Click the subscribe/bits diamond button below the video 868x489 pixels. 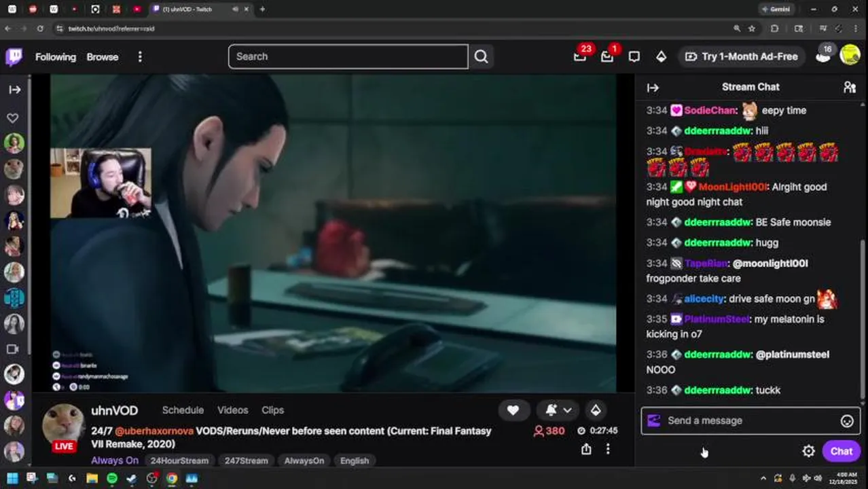pos(596,410)
